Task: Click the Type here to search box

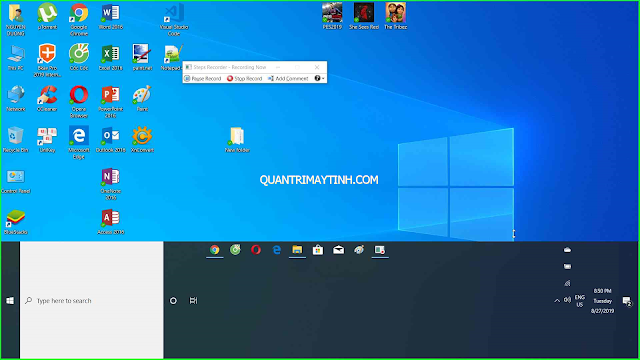Action: [x=92, y=300]
